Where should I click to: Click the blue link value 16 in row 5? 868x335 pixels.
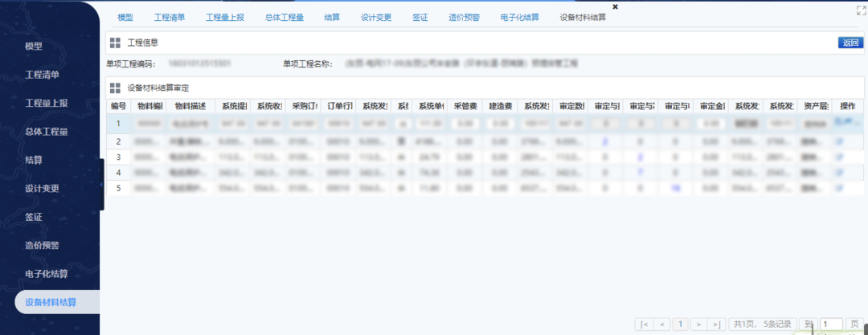(675, 188)
